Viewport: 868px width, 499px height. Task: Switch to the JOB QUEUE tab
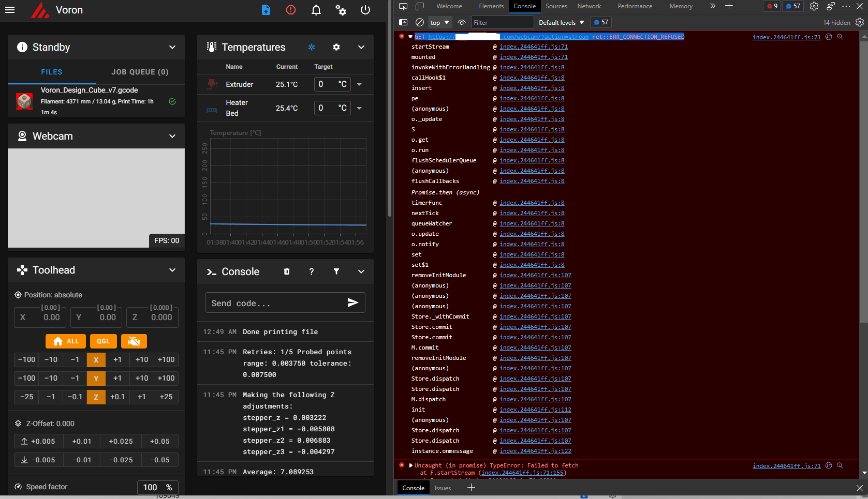point(140,72)
